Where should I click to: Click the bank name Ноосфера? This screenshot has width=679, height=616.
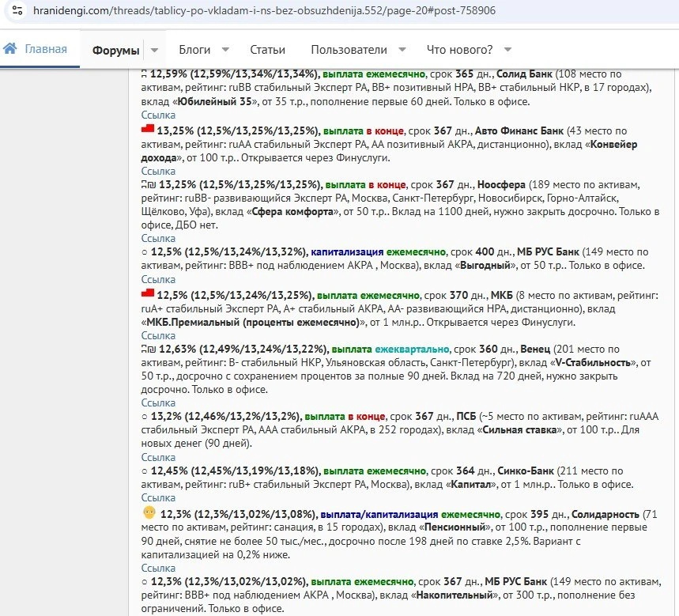click(x=501, y=185)
